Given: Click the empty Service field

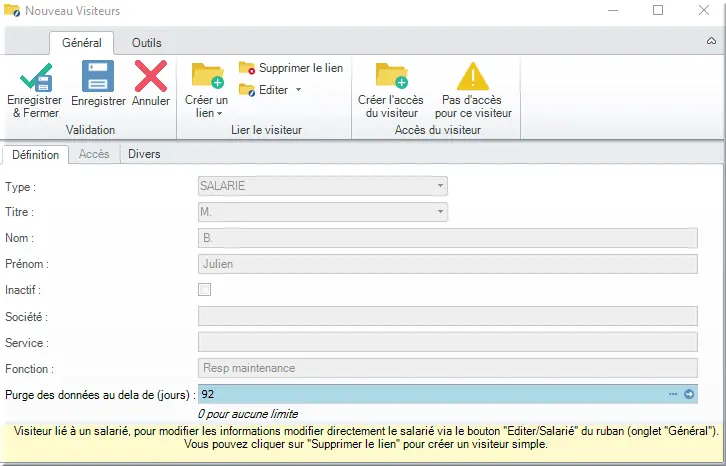Looking at the screenshot, I should click(448, 342).
